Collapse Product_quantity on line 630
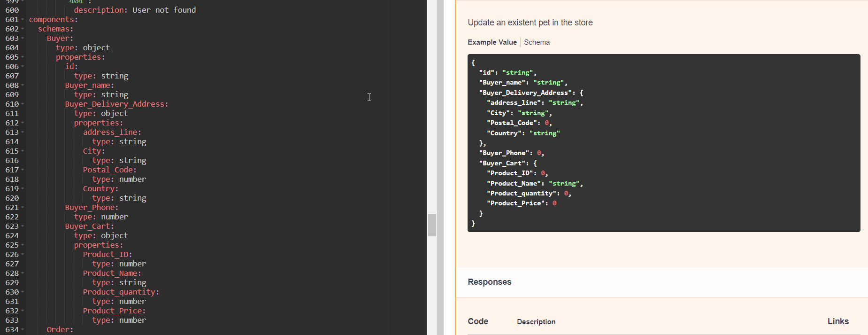The width and height of the screenshot is (868, 335). [23, 292]
